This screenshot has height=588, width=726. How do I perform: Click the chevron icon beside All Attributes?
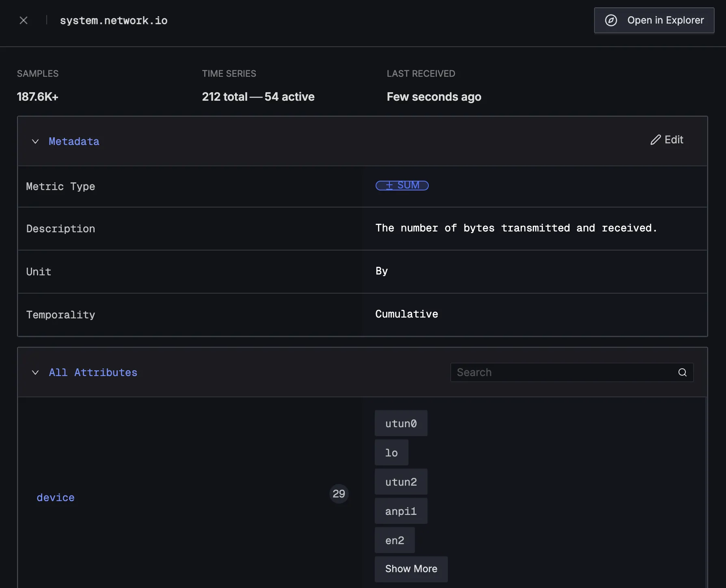tap(35, 372)
